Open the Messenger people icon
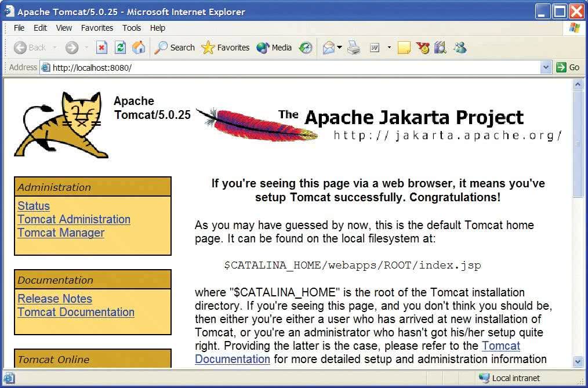The height and width of the screenshot is (388, 588). click(460, 48)
